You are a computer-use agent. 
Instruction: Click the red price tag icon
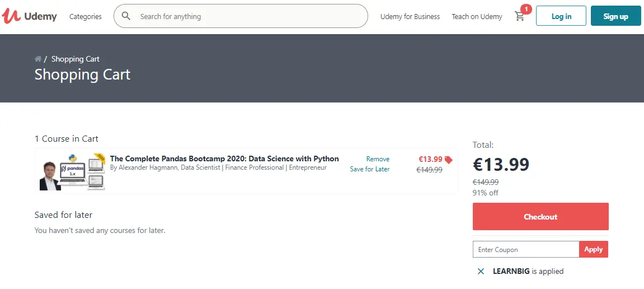click(x=448, y=160)
